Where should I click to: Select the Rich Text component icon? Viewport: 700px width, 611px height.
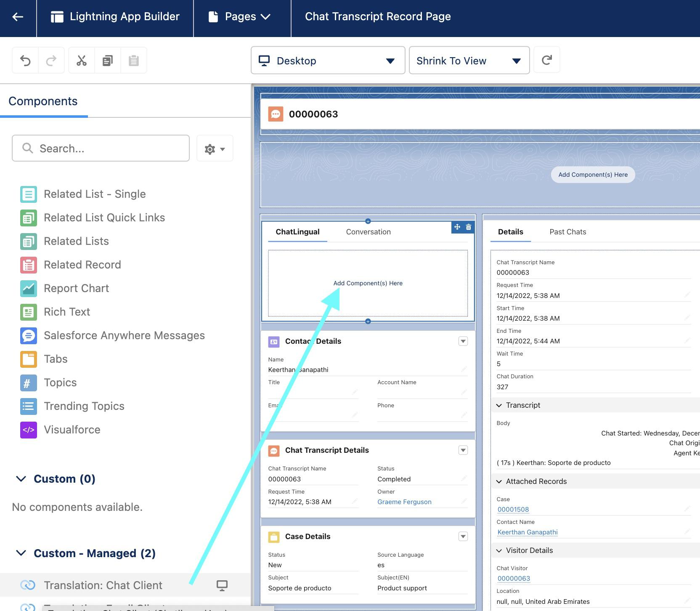(29, 312)
